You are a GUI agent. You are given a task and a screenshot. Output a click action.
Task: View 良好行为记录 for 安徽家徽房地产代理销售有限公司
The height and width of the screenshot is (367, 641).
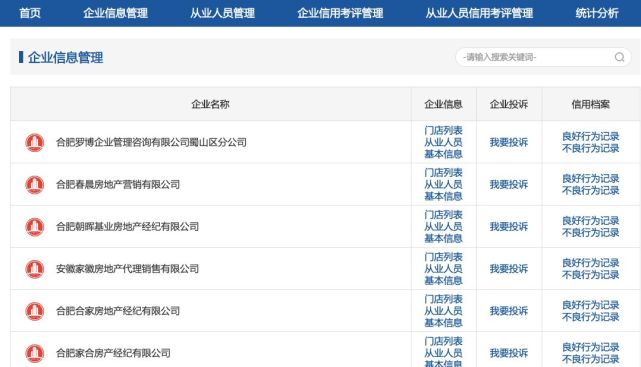(x=591, y=262)
